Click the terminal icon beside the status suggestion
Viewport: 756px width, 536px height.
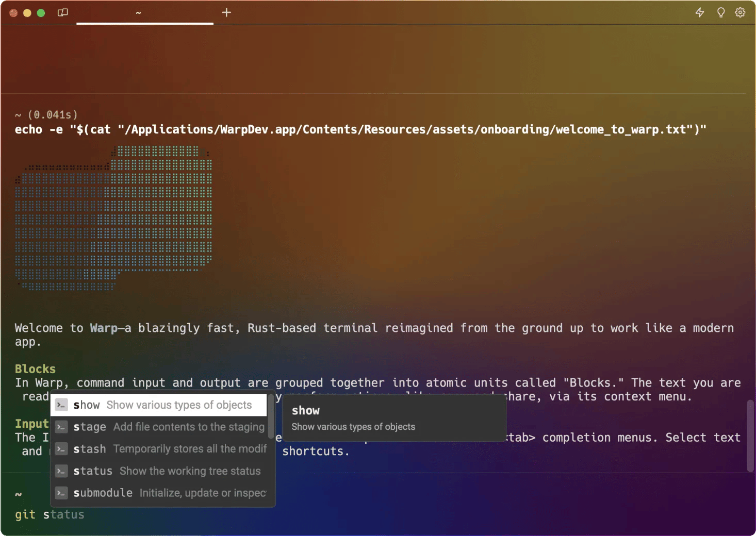click(61, 471)
